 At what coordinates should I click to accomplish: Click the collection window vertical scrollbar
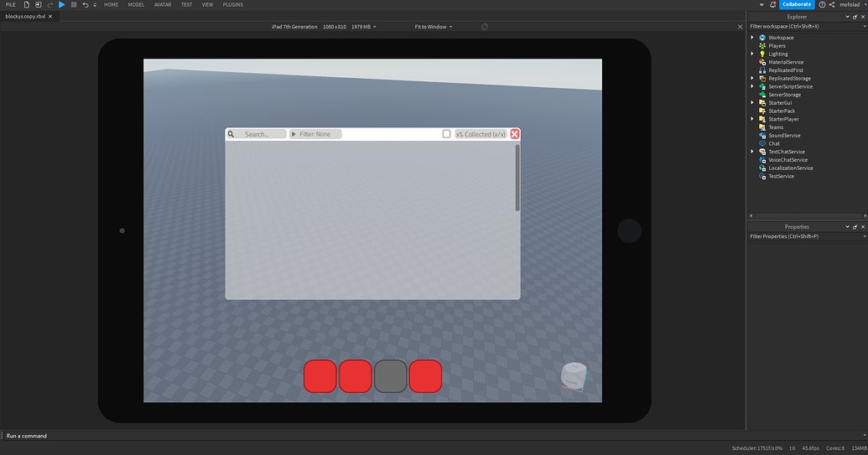(x=517, y=178)
